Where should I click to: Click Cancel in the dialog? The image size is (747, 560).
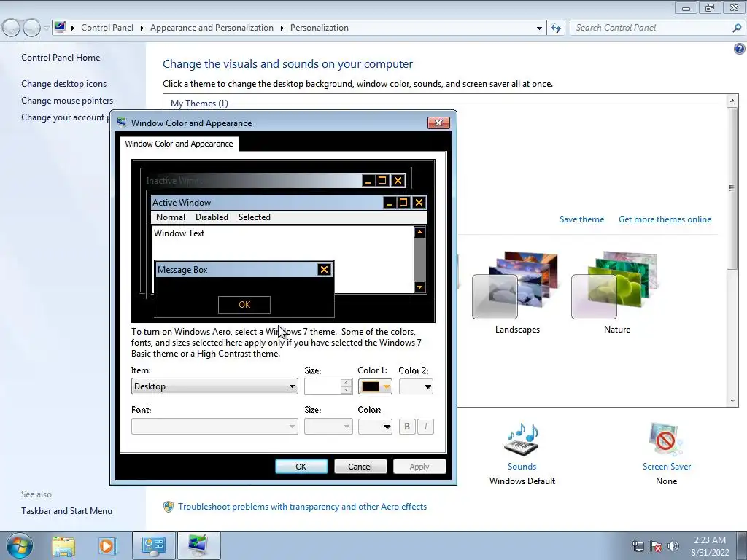[x=360, y=467]
